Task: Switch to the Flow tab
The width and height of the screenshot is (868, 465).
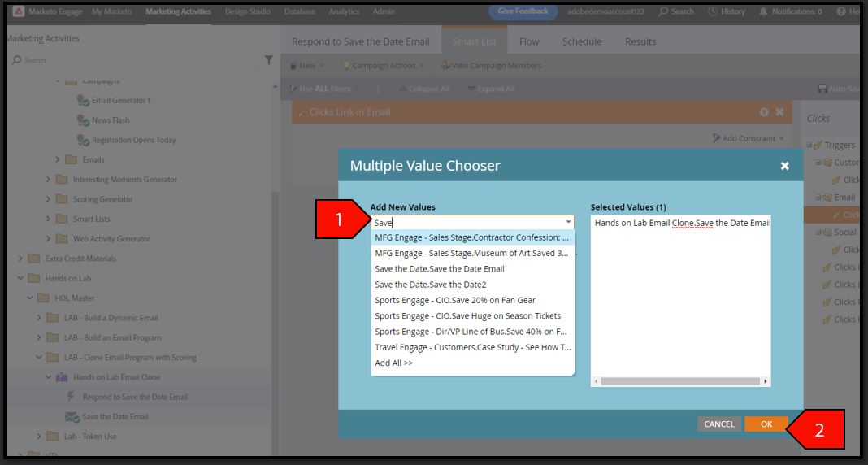Action: 529,41
